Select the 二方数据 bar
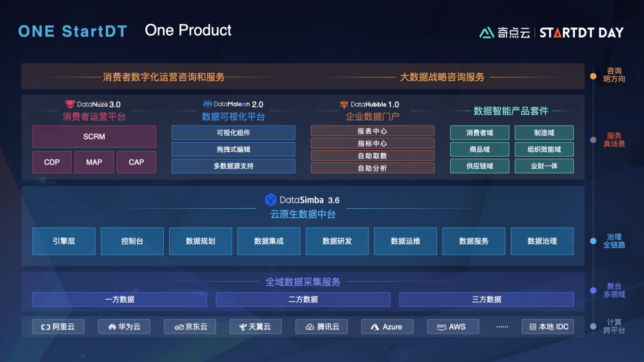 tap(303, 300)
